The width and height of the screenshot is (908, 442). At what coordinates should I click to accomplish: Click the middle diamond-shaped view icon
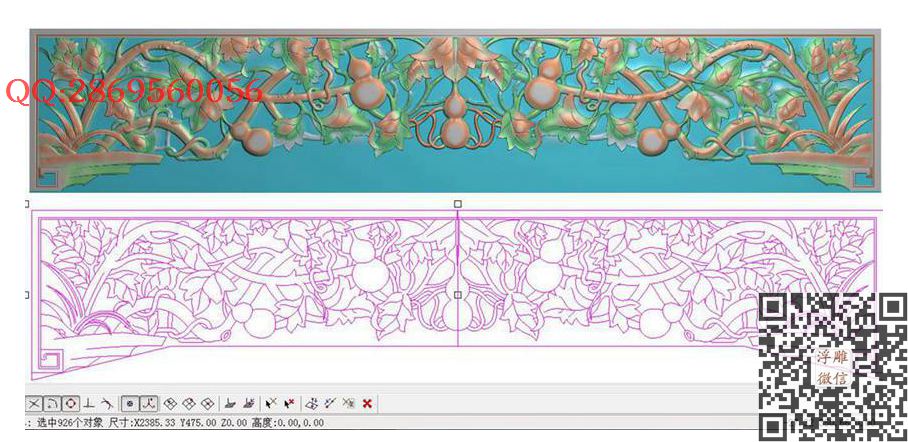click(188, 403)
